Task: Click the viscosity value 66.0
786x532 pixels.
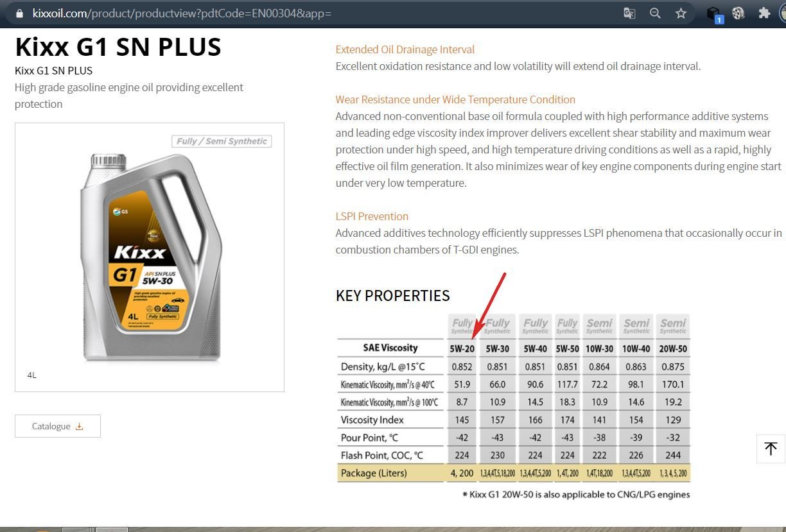Action: (x=498, y=384)
